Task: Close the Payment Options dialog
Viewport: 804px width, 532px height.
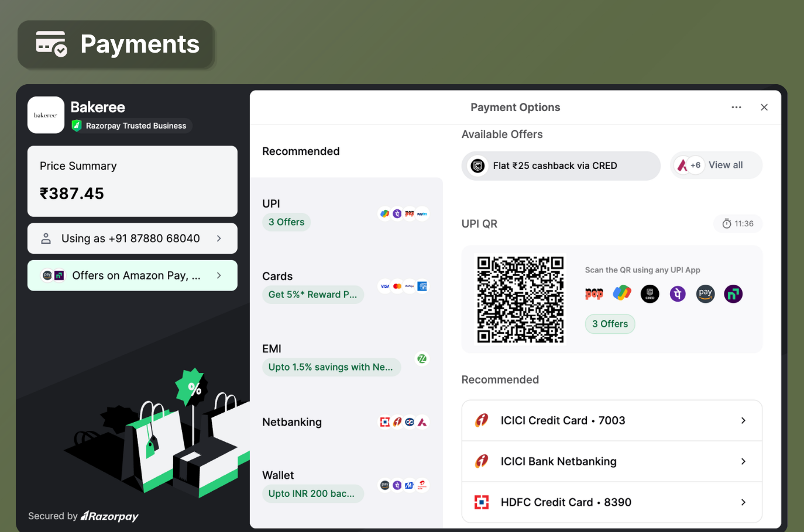Action: tap(764, 107)
